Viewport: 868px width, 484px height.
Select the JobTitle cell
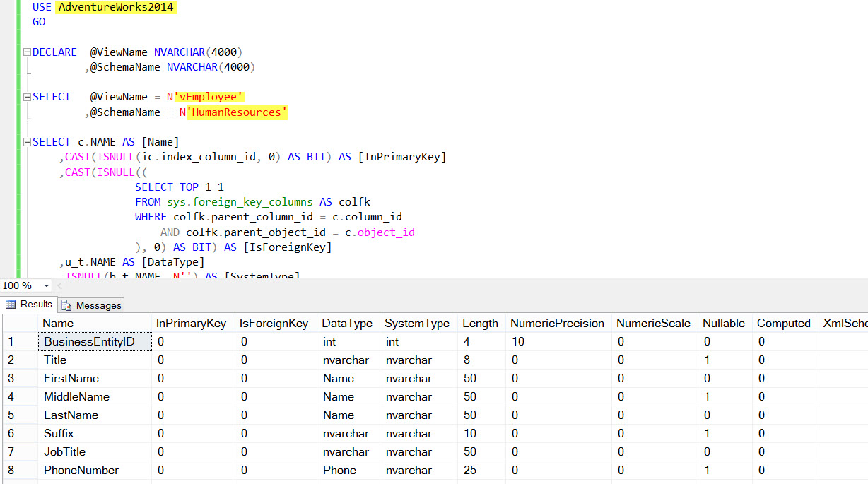coord(95,452)
